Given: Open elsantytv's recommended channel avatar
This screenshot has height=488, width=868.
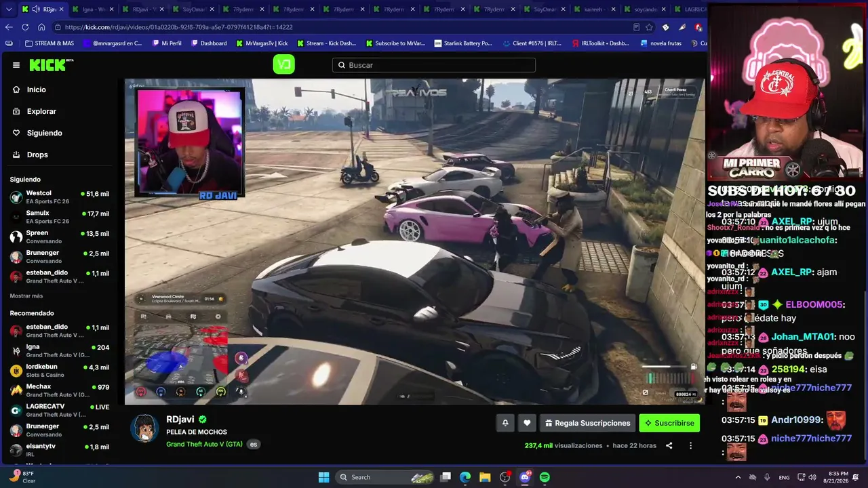Looking at the screenshot, I should (16, 450).
